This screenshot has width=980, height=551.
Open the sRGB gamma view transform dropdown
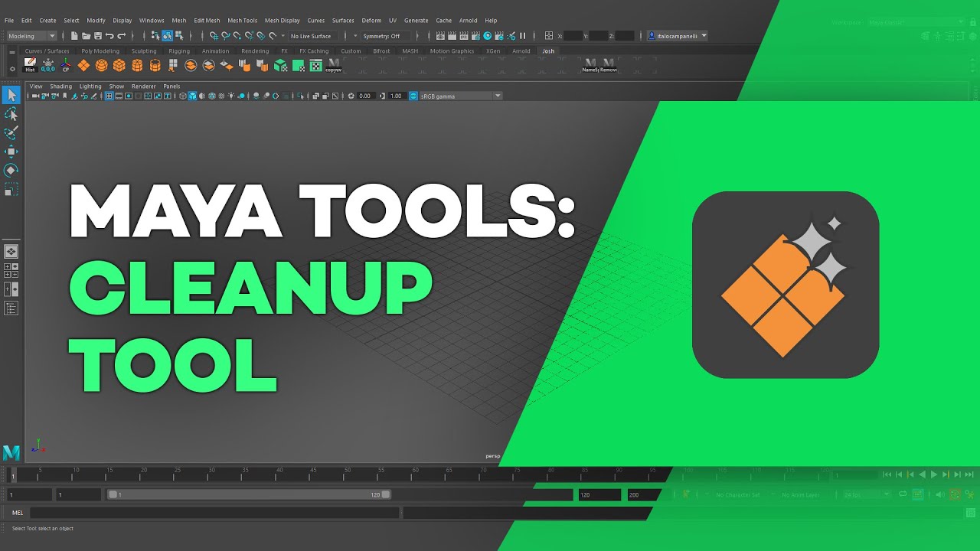[461, 96]
